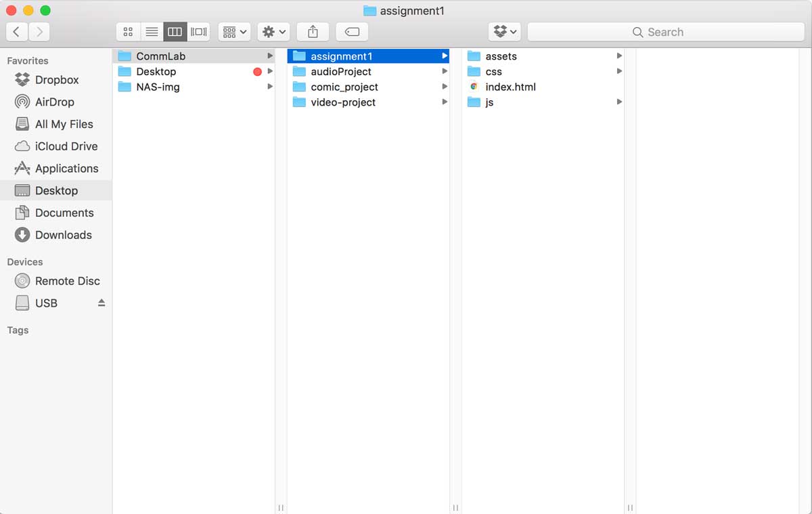Click the third column resize handle
Screen dimensions: 812x514
tap(630, 507)
